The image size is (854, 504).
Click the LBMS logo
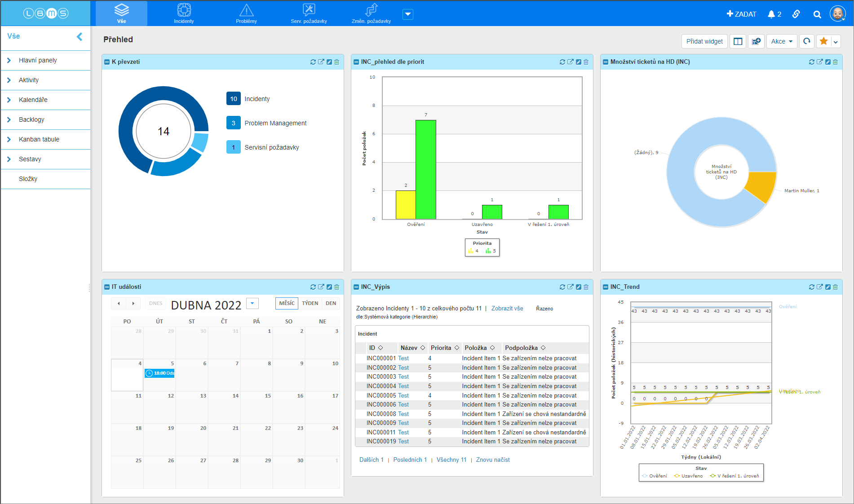pos(46,13)
